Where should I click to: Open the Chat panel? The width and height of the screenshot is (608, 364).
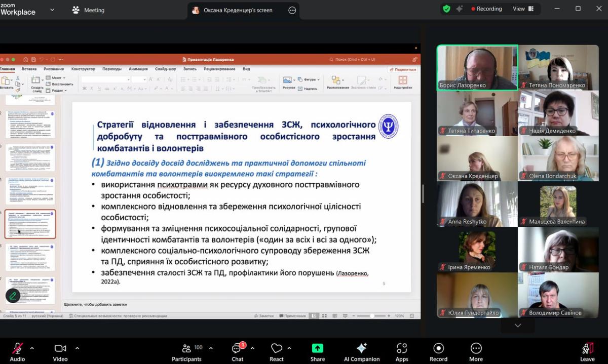(237, 348)
